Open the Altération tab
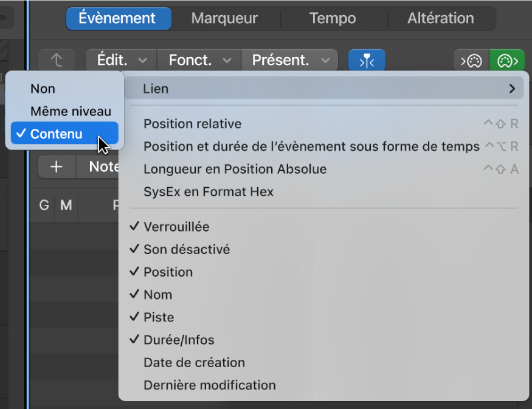The image size is (532, 409). pyautogui.click(x=440, y=18)
